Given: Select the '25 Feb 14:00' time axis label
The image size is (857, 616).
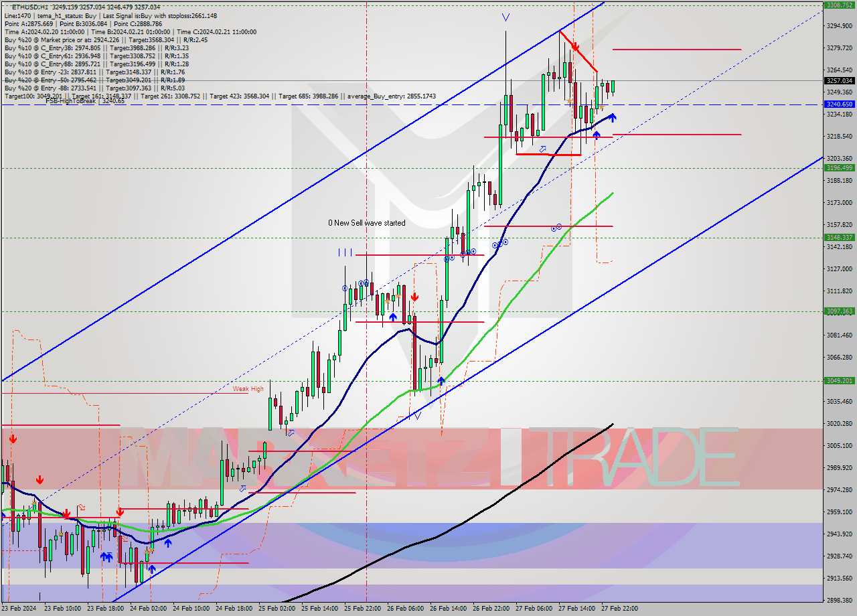Looking at the screenshot, I should point(320,609).
